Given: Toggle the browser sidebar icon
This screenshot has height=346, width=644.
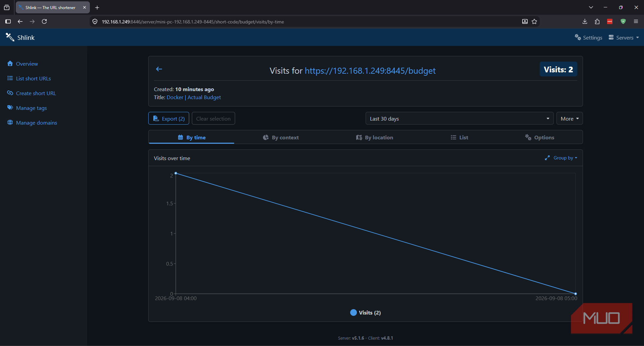Looking at the screenshot, I should pos(8,21).
